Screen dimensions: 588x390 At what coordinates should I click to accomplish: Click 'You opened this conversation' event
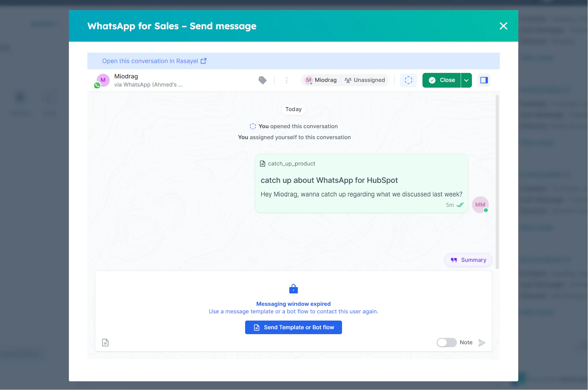pyautogui.click(x=293, y=126)
